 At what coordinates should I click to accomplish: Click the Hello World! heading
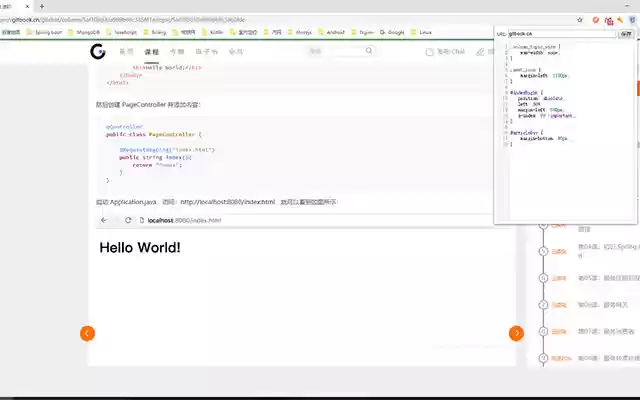click(140, 247)
